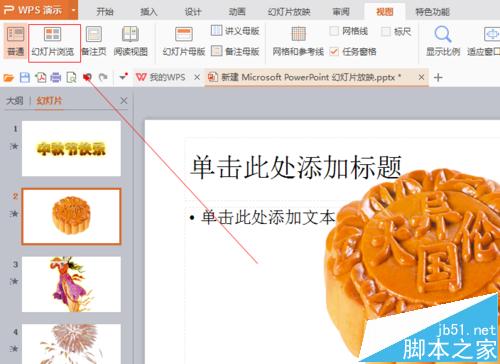Image resolution: width=500 pixels, height=364 pixels.
Task: Click the WPS 演示 application button
Action: 35,10
